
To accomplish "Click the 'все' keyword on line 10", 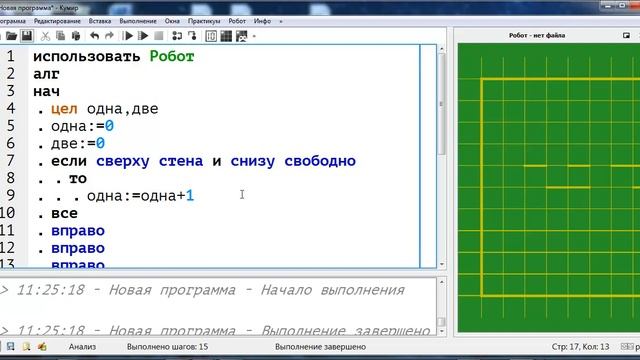I will (x=64, y=213).
